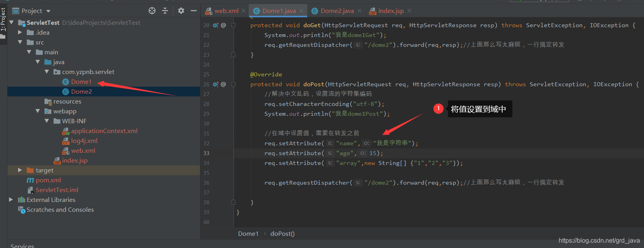
Task: Click override gutter icon on line 26
Action: coord(215,84)
